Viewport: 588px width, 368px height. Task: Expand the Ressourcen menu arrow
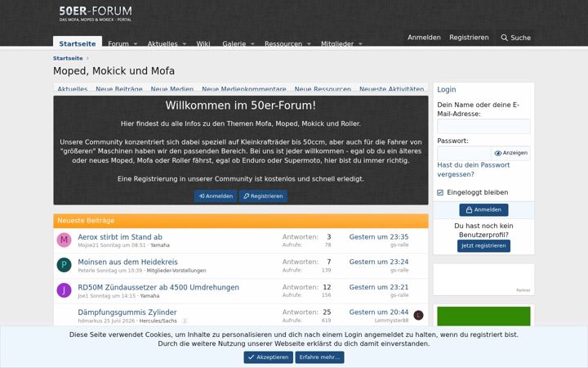(x=309, y=44)
